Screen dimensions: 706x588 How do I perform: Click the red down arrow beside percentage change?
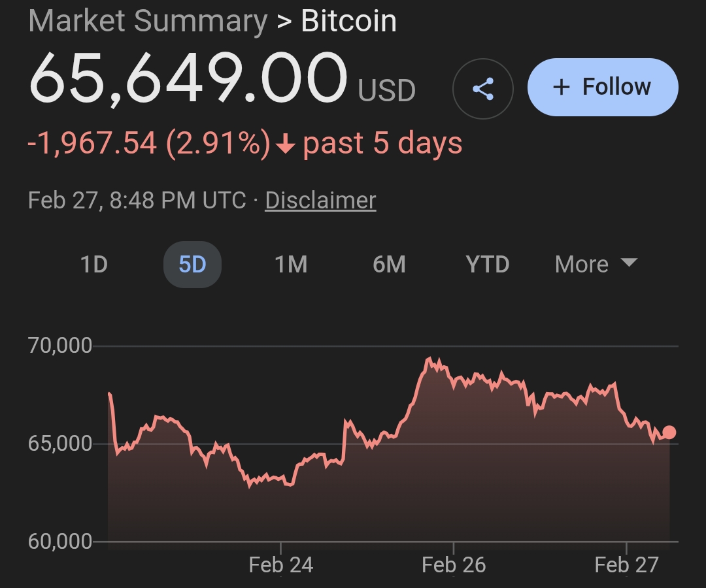285,144
